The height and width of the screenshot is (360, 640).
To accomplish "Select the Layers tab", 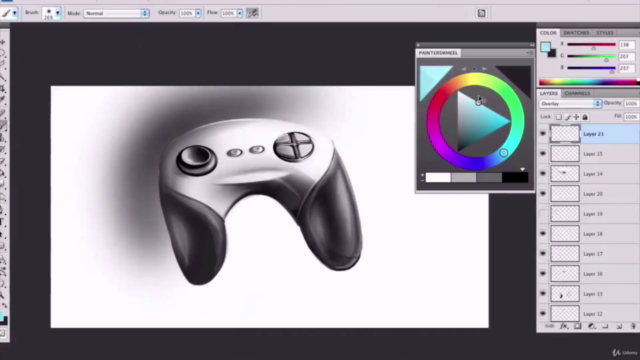I will click(549, 93).
